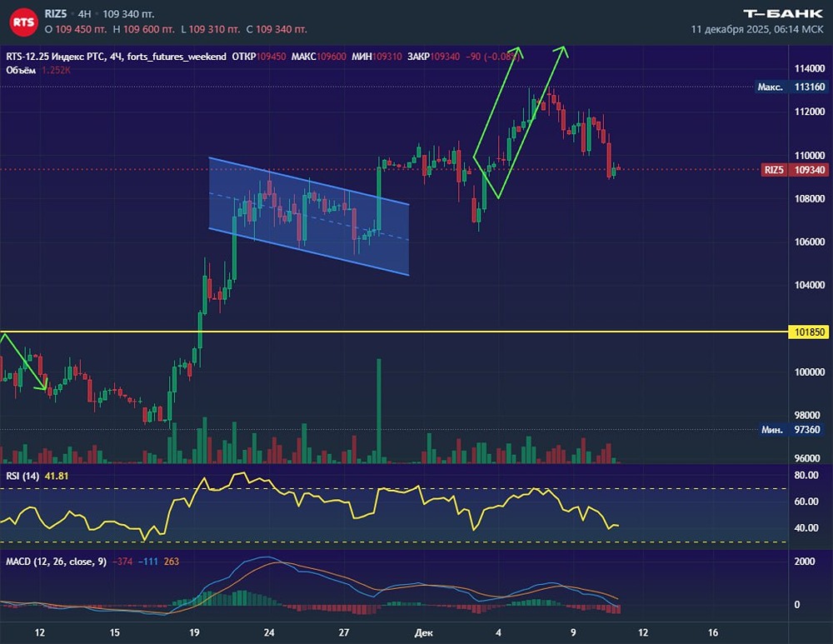Viewport: 833px width, 644px height.
Task: Click the Макс. 113160 price label
Action: click(791, 87)
